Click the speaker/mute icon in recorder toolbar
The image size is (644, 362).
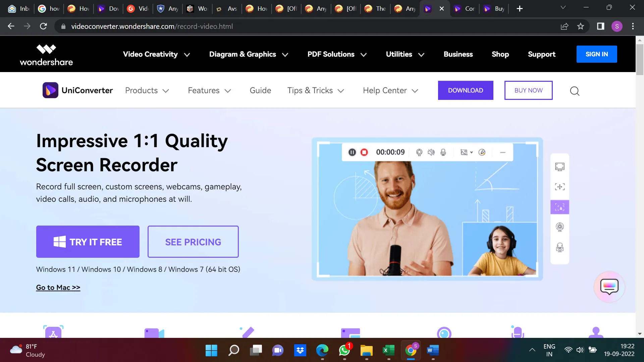tap(431, 152)
